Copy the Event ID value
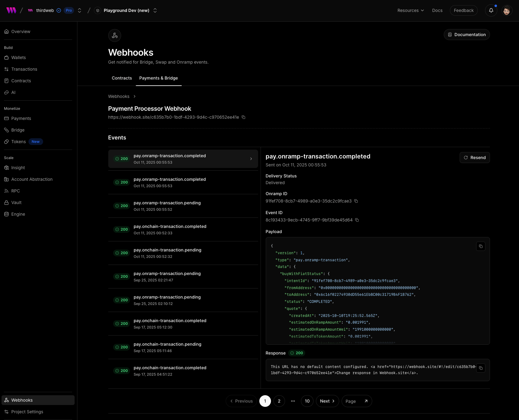The image size is (519, 420). (357, 220)
